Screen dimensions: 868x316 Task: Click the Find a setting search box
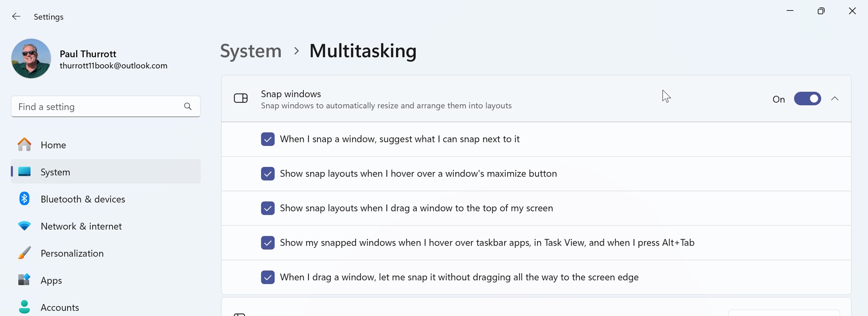97,107
